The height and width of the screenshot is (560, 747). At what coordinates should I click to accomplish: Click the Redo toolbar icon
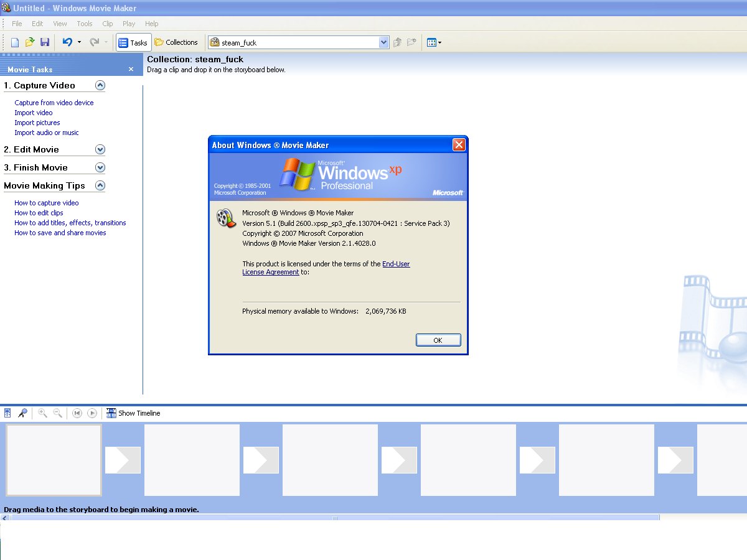[94, 42]
